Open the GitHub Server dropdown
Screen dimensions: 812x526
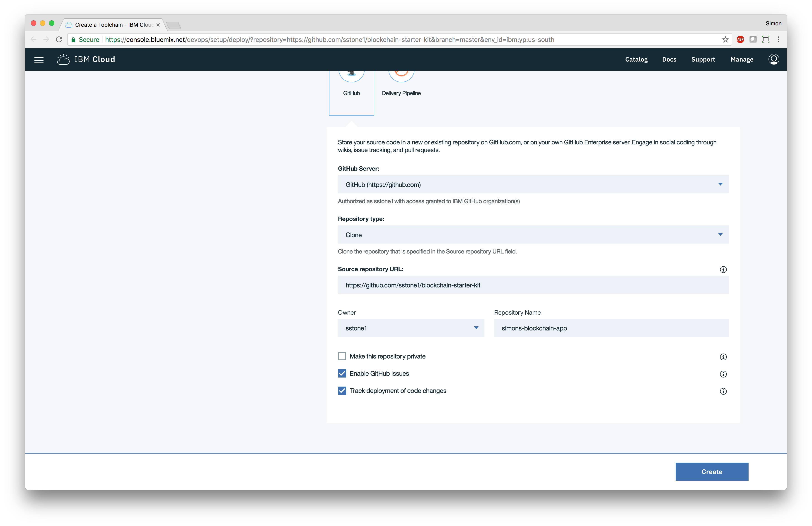coord(533,184)
